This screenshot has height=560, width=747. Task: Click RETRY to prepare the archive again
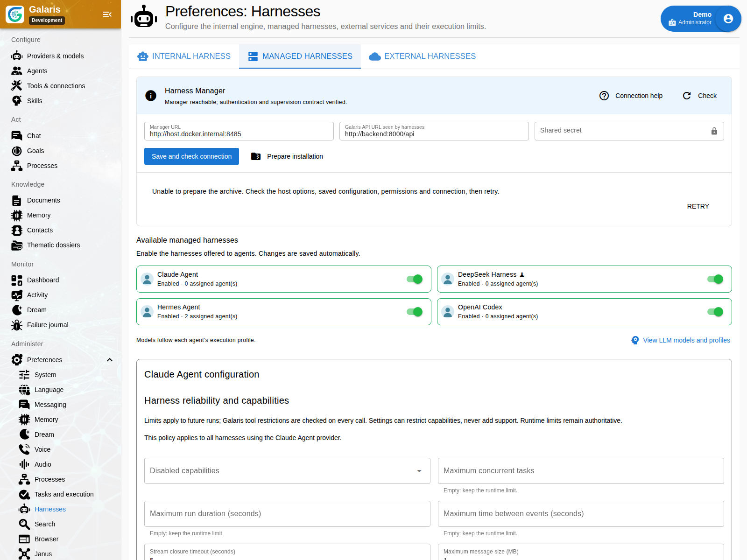pos(698,206)
